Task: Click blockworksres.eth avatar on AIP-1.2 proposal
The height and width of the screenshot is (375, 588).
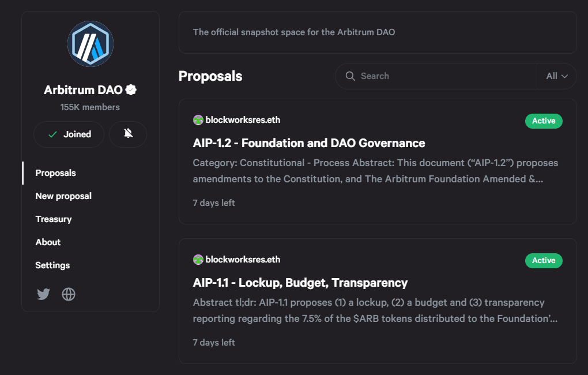Action: coord(198,120)
